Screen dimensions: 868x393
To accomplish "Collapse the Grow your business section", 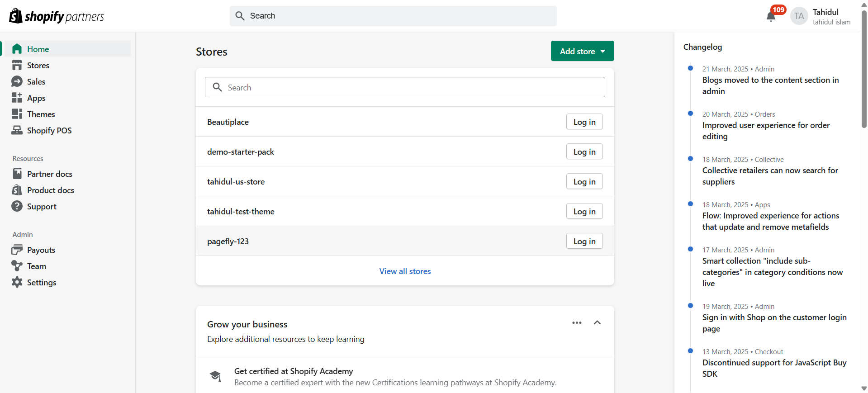I will point(597,323).
